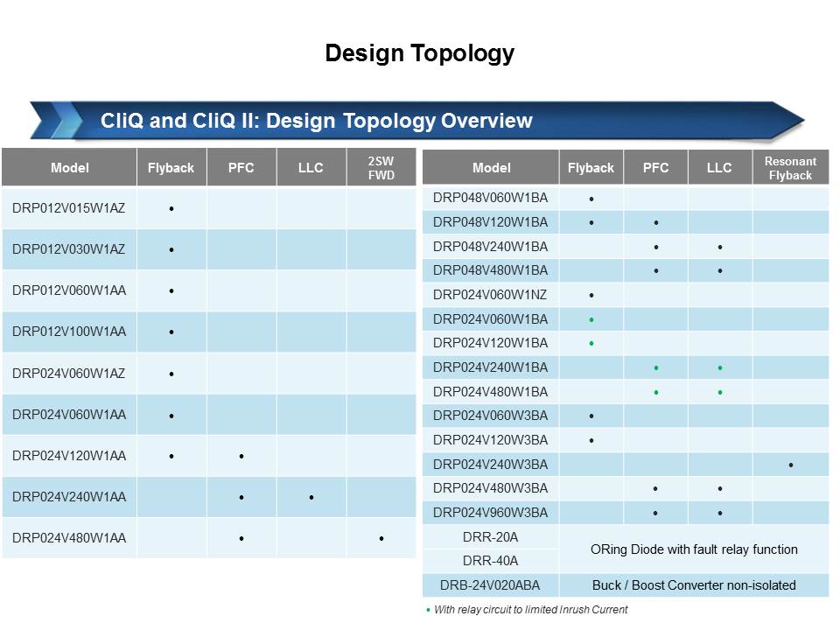Click the DRR-40A model cell
Screen dimensions: 840x630
point(490,561)
